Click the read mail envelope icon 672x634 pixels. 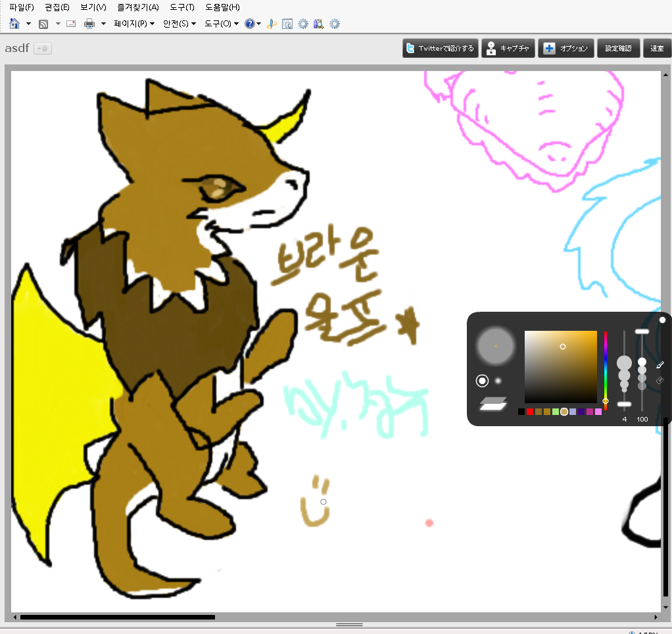[71, 24]
